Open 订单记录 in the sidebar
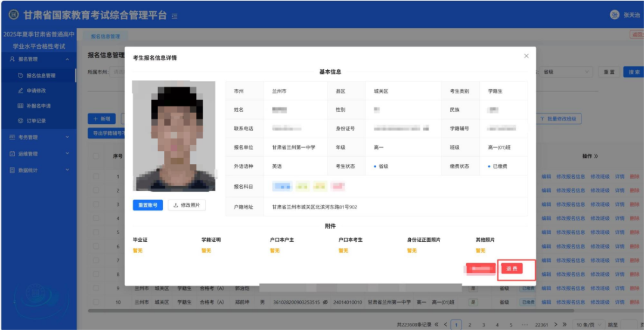 (x=36, y=121)
